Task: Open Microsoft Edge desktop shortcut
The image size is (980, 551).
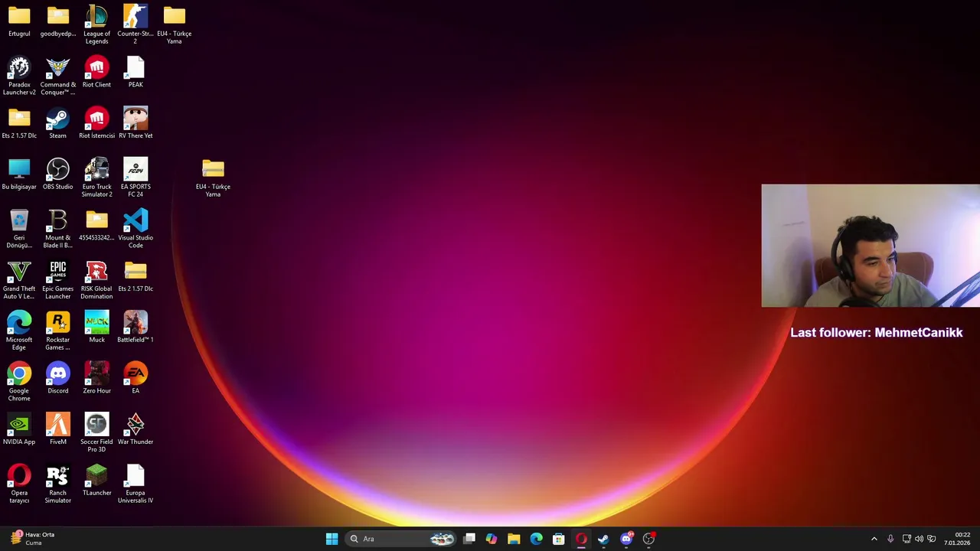Action: (x=19, y=331)
